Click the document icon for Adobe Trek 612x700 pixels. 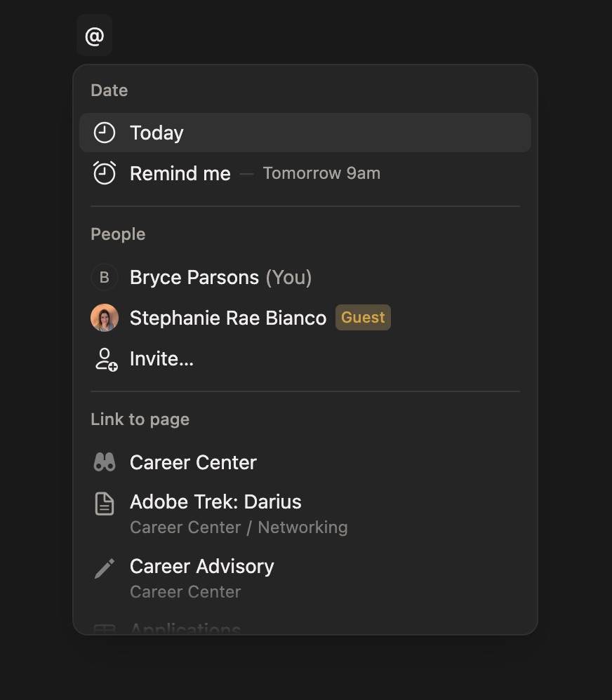(x=105, y=503)
